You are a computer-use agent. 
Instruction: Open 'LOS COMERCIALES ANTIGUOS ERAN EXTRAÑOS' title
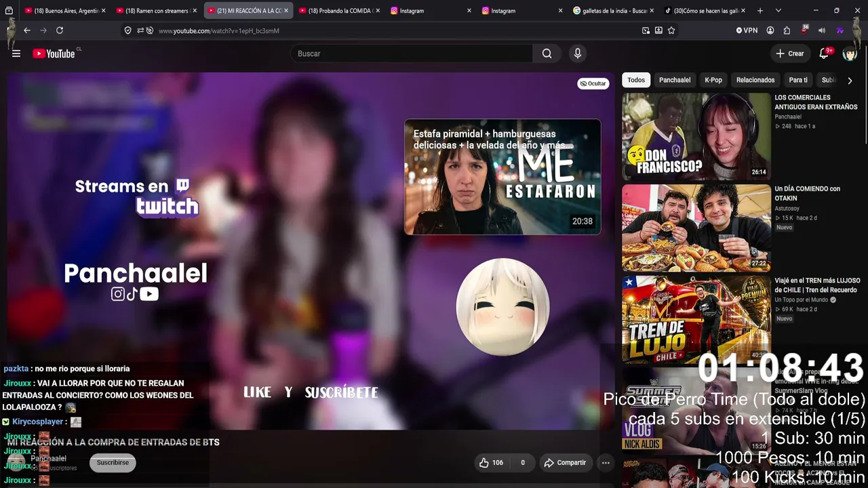(816, 102)
